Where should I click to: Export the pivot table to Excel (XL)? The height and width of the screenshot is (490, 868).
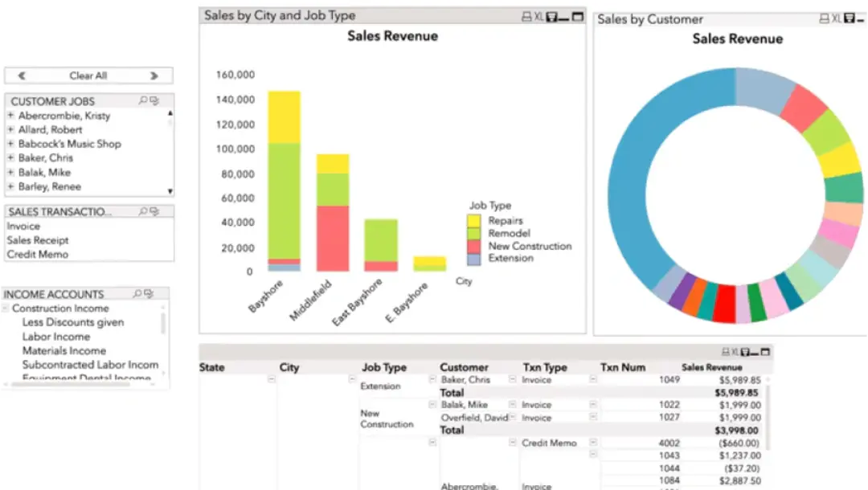click(x=735, y=352)
